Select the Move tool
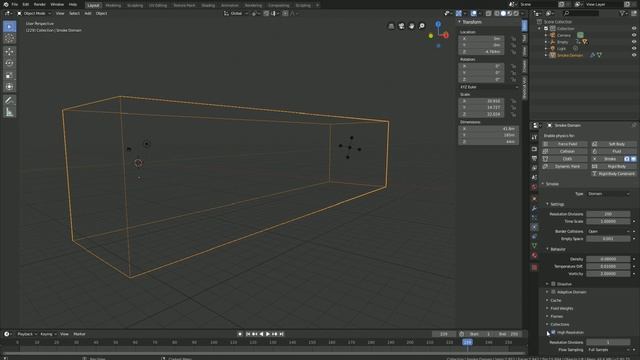The width and height of the screenshot is (640, 360). point(9,52)
